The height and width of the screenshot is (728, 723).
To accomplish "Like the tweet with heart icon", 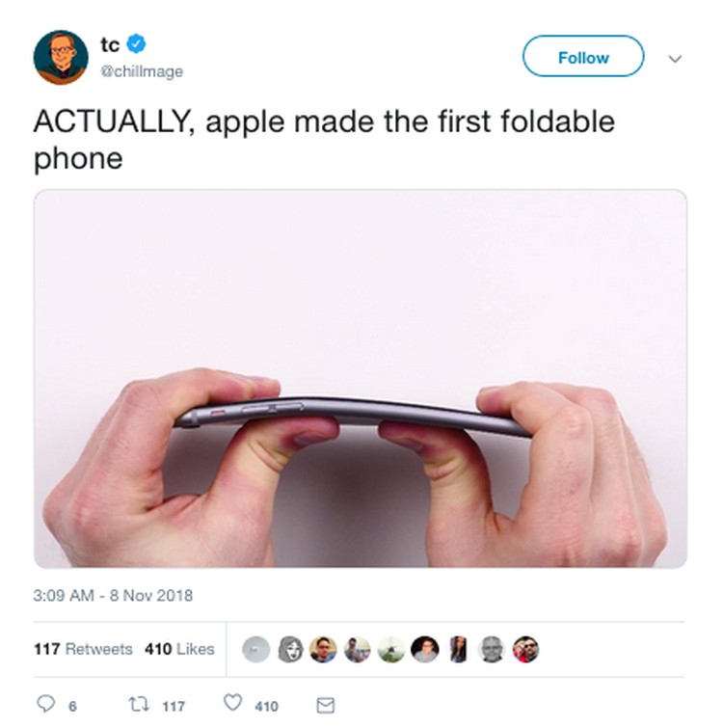I will click(x=233, y=703).
